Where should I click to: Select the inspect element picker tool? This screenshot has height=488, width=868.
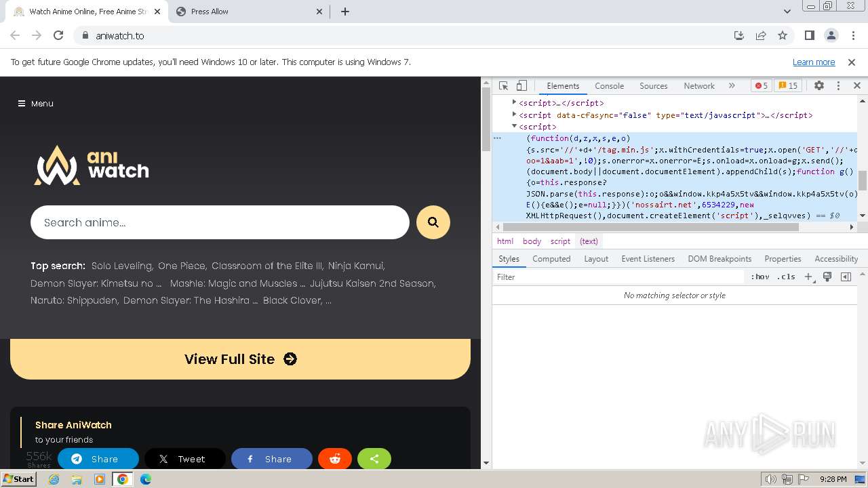[503, 86]
